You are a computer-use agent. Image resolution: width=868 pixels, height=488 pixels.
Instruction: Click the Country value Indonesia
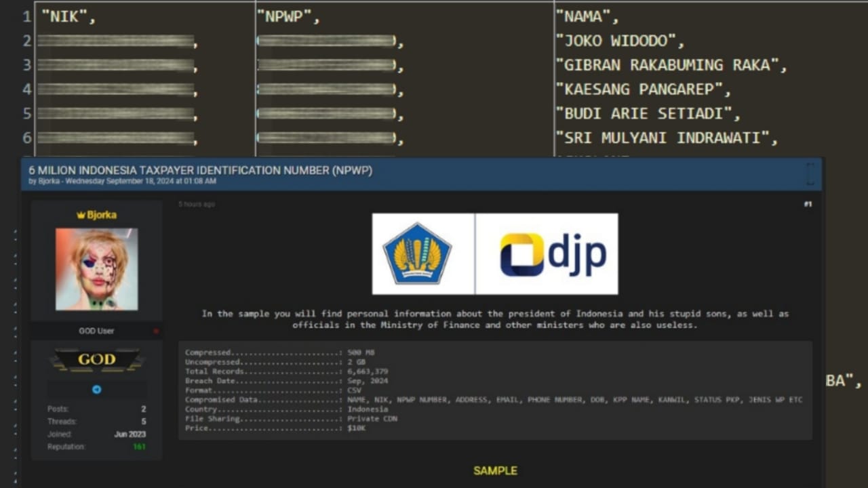click(x=368, y=409)
